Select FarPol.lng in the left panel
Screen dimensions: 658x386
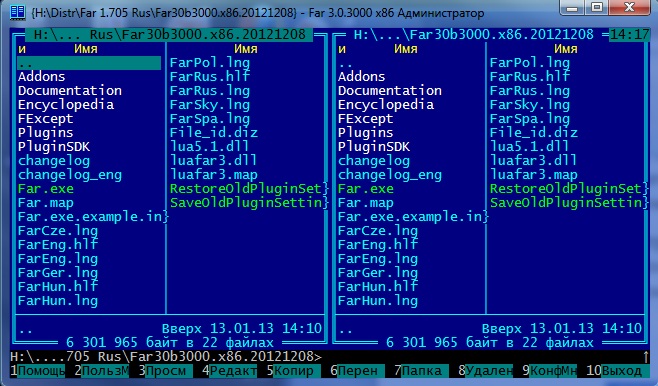(210, 63)
